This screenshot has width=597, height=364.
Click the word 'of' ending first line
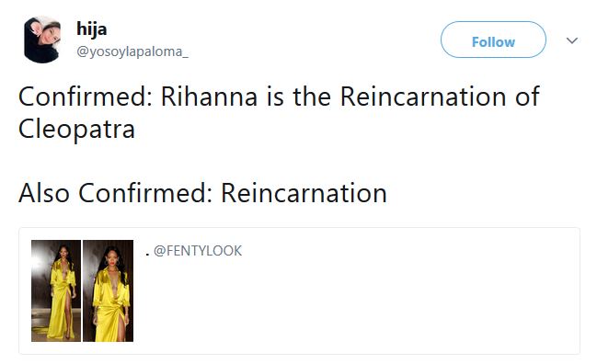click(527, 97)
